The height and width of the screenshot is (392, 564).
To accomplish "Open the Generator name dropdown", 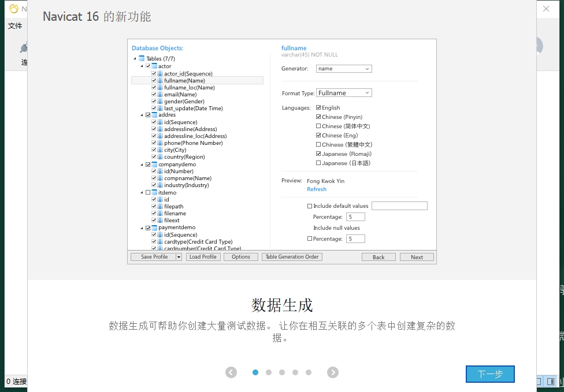I will [344, 69].
